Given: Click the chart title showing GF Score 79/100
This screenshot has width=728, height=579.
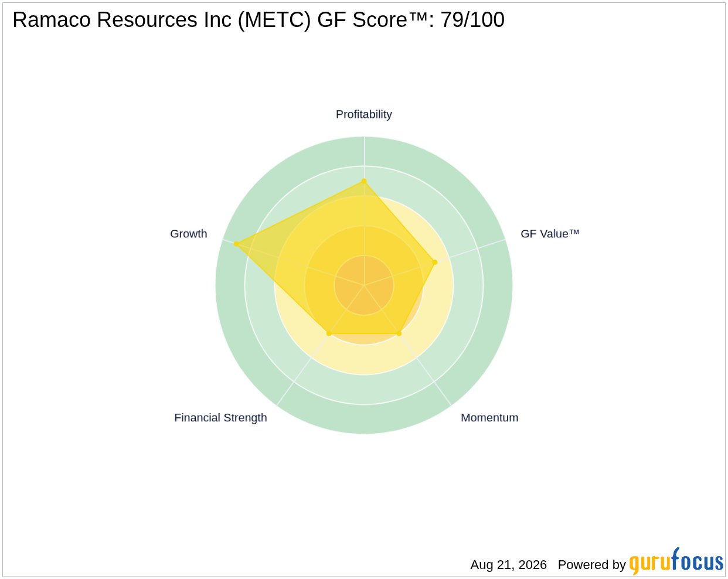Looking at the screenshot, I should pos(258,20).
